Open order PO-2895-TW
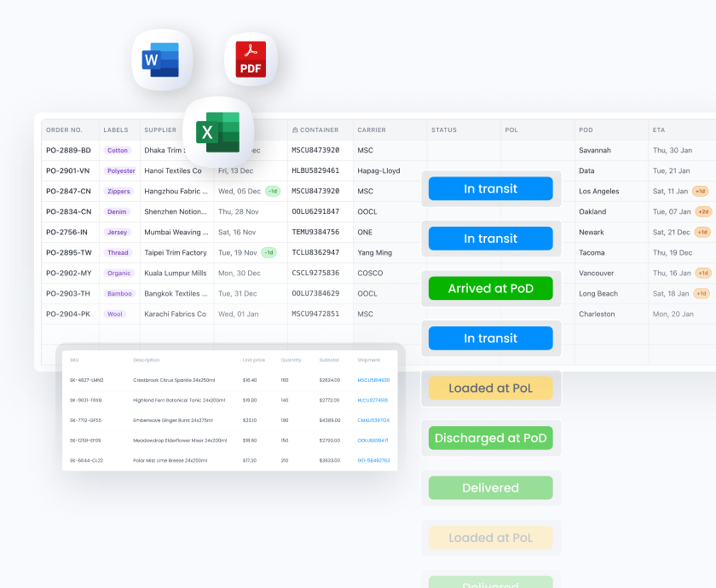 [x=69, y=252]
